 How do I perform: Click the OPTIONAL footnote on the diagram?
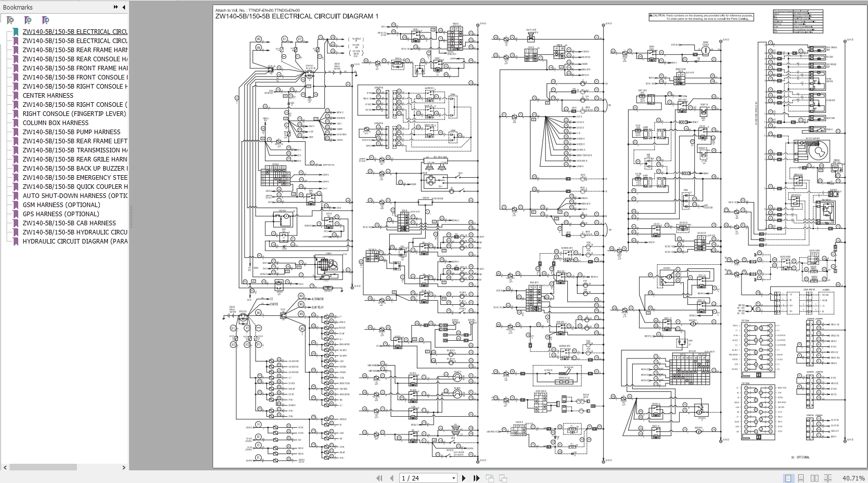pyautogui.click(x=801, y=457)
